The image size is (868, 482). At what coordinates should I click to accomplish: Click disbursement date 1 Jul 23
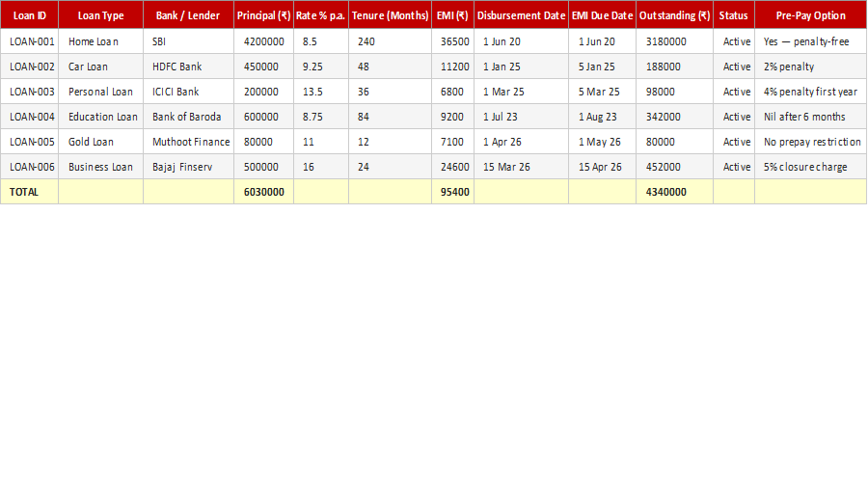(521, 117)
